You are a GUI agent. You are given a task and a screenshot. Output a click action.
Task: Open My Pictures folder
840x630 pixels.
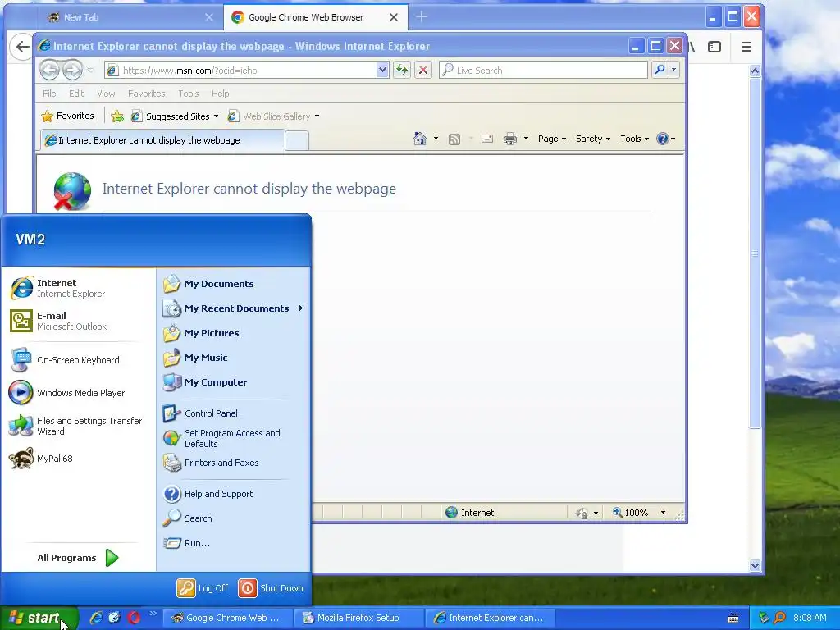(201, 333)
